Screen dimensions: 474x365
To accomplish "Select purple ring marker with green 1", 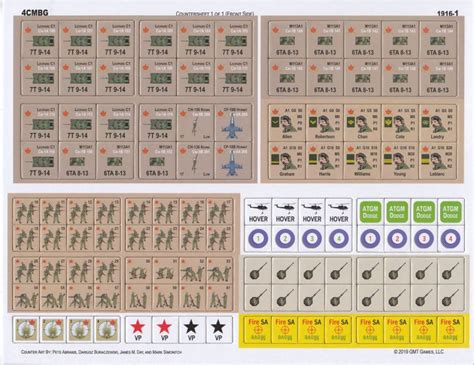I will point(258,239).
